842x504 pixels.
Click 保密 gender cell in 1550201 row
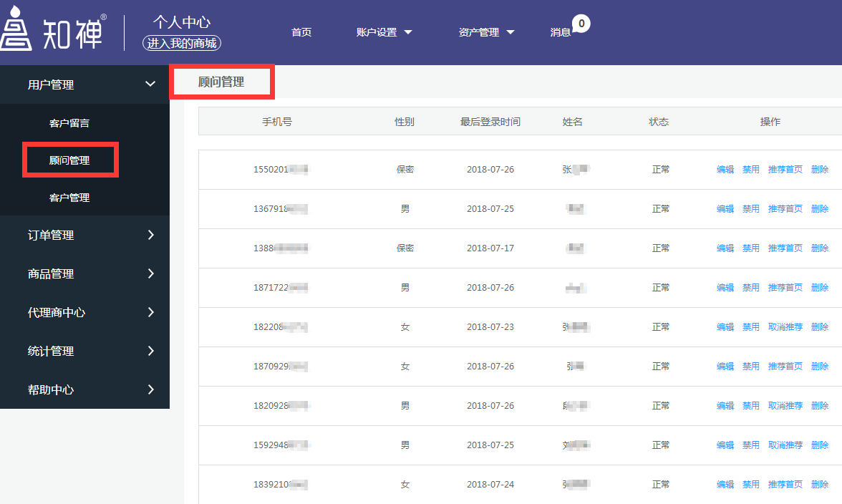pyautogui.click(x=405, y=169)
